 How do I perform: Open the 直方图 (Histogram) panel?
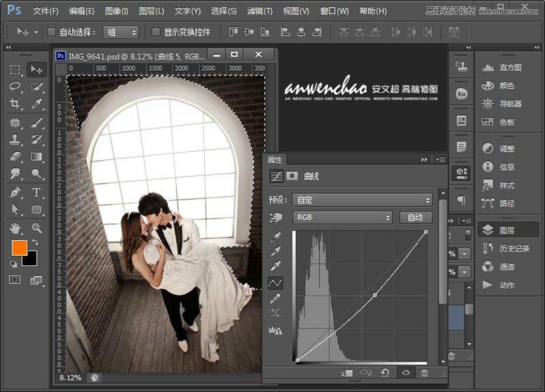click(x=510, y=67)
